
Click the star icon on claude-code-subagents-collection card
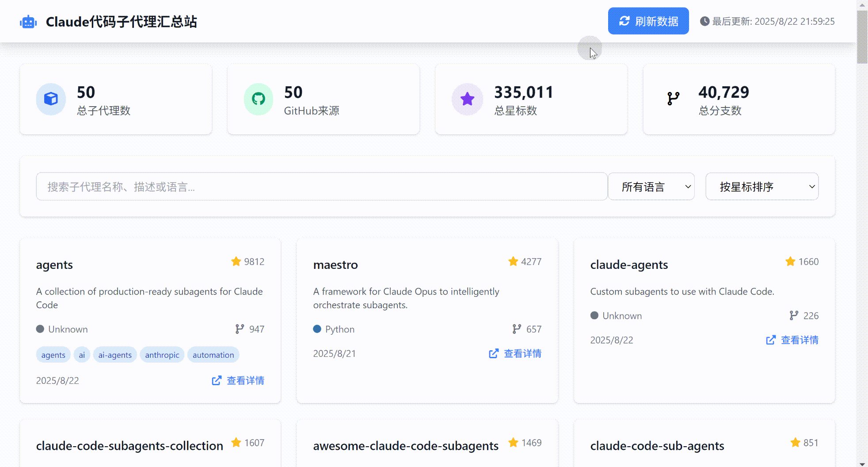236,443
